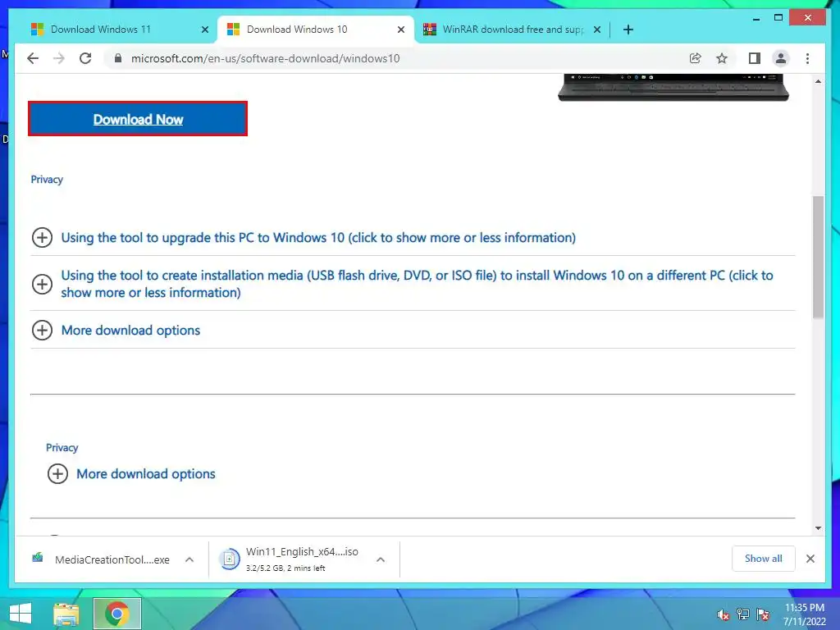Open options chevron for Win11_English_x64 iso download
This screenshot has height=630, width=840.
(x=381, y=559)
